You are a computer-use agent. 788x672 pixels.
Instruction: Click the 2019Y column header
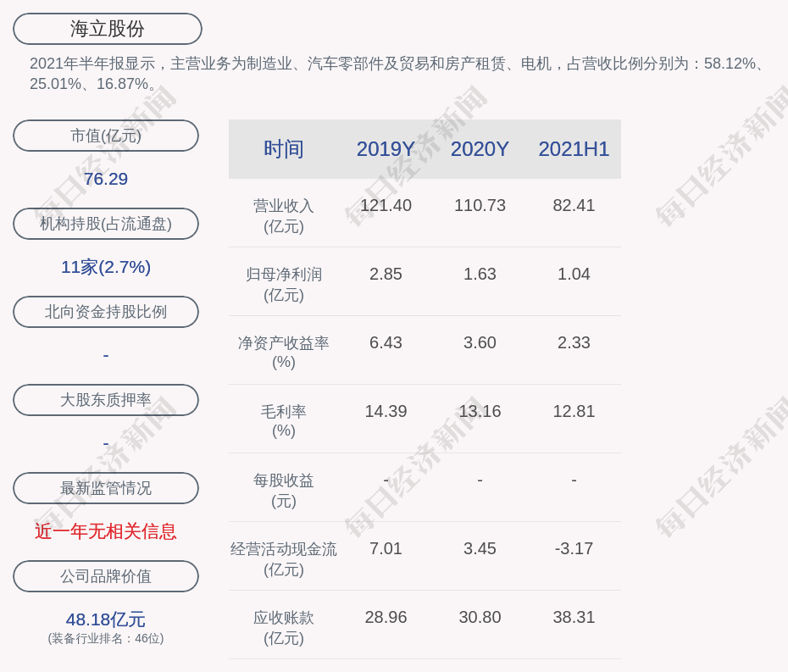tap(386, 149)
